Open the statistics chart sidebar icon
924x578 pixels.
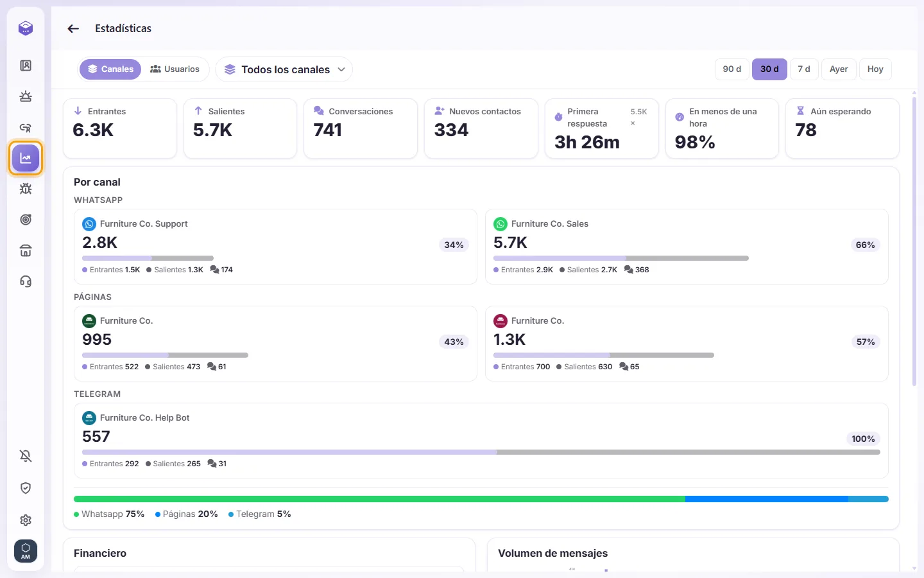(x=26, y=158)
